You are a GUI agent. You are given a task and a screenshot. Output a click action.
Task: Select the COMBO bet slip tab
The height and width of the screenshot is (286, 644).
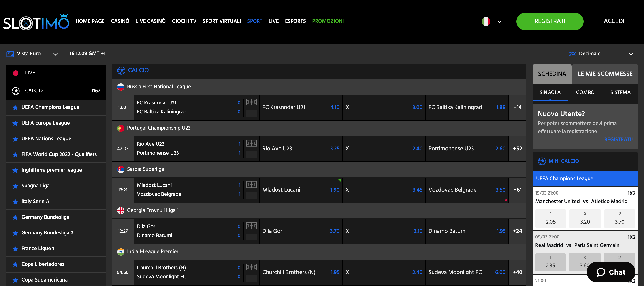click(585, 92)
